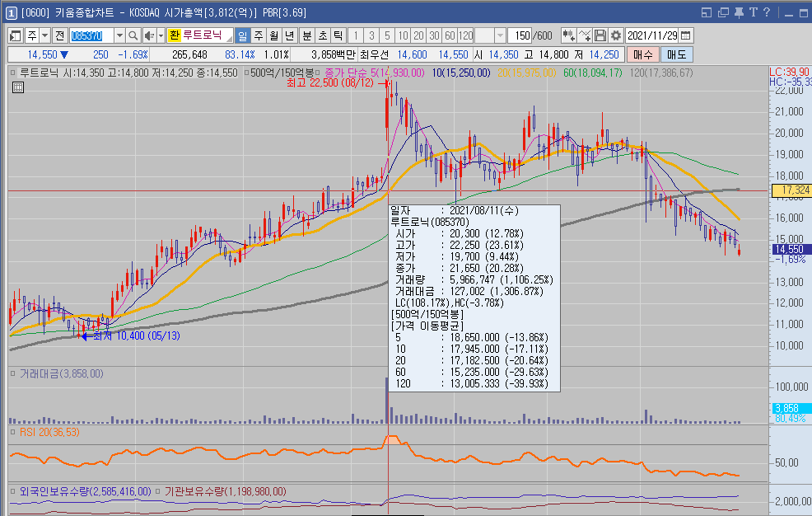Click the 최우선 label in quote bar
The image size is (812, 516).
(x=375, y=54)
